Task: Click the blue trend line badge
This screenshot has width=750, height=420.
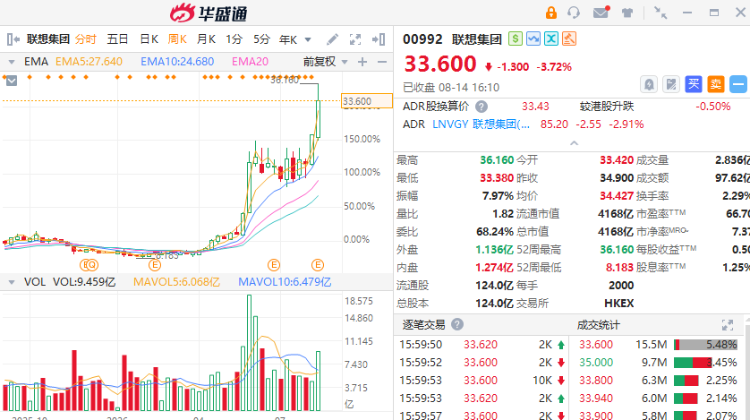Action: tap(533, 39)
